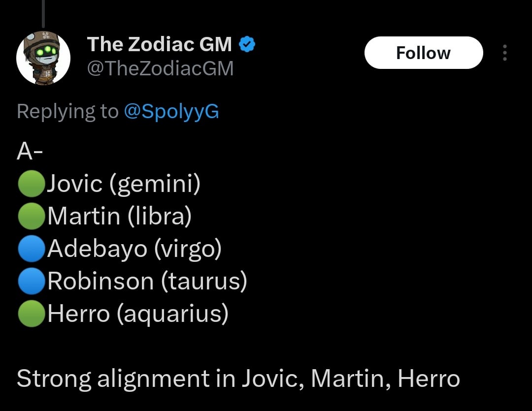The width and height of the screenshot is (532, 411).
Task: Click The Zodiac GM display name
Action: [159, 45]
